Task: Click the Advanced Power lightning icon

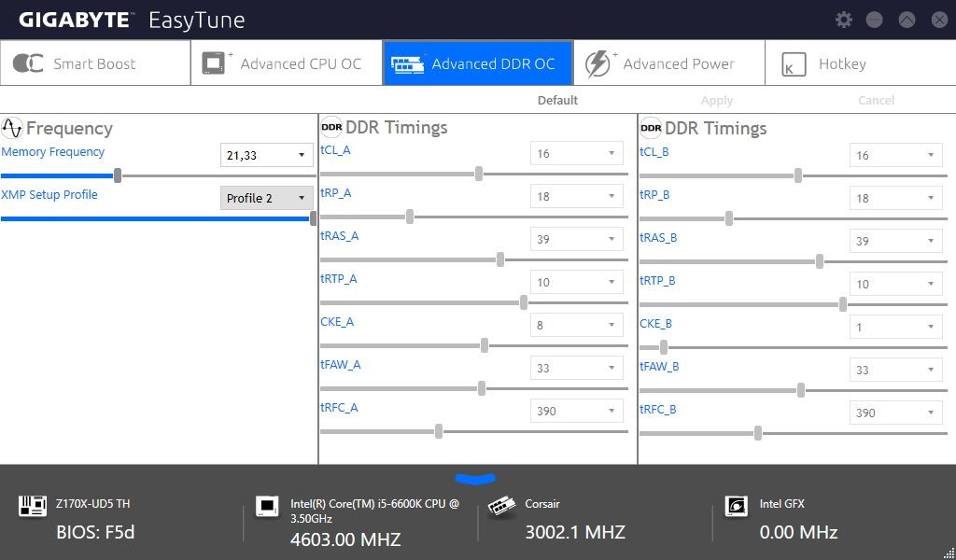Action: click(598, 63)
